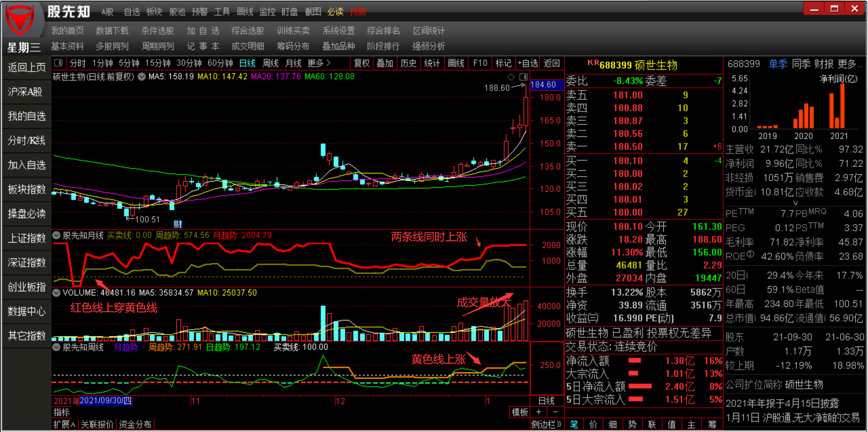868x432 pixels.
Task: Open the 板块 menu
Action: 154,12
